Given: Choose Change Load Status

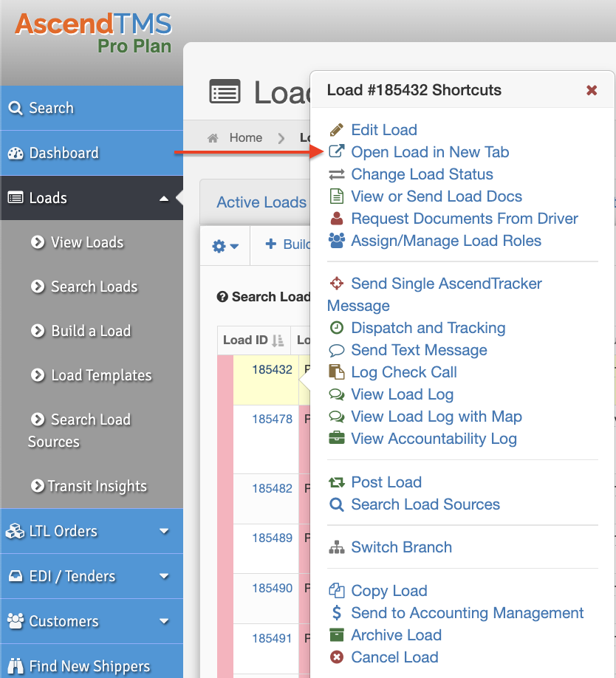Looking at the screenshot, I should click(422, 174).
